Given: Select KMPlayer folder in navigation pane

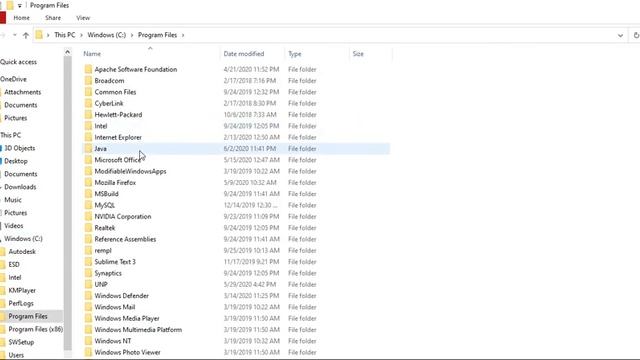Looking at the screenshot, I should (22, 291).
